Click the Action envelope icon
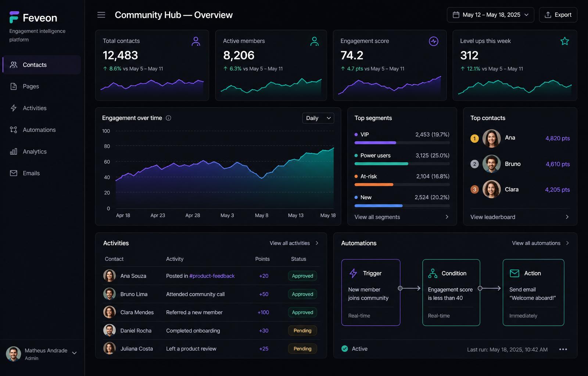 tap(514, 273)
